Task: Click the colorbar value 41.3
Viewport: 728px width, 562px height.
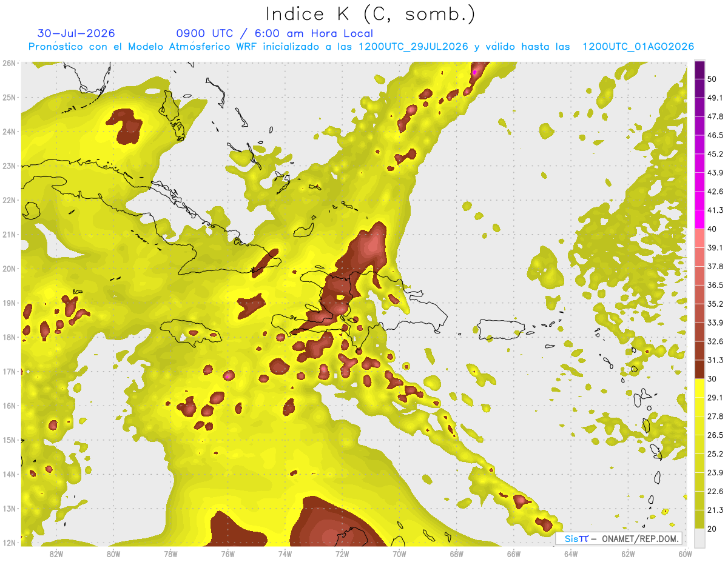Action: tap(715, 210)
